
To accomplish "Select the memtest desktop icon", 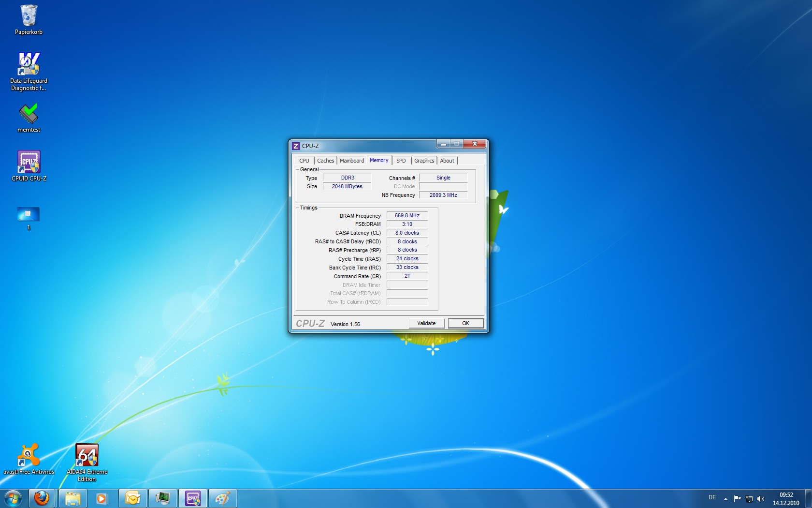I will point(29,118).
